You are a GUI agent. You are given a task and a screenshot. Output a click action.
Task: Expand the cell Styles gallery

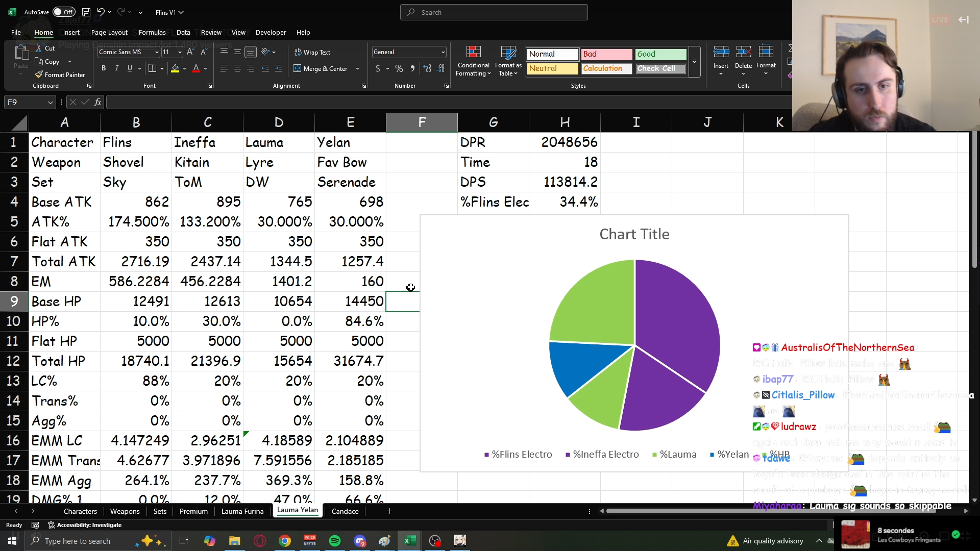pos(694,62)
